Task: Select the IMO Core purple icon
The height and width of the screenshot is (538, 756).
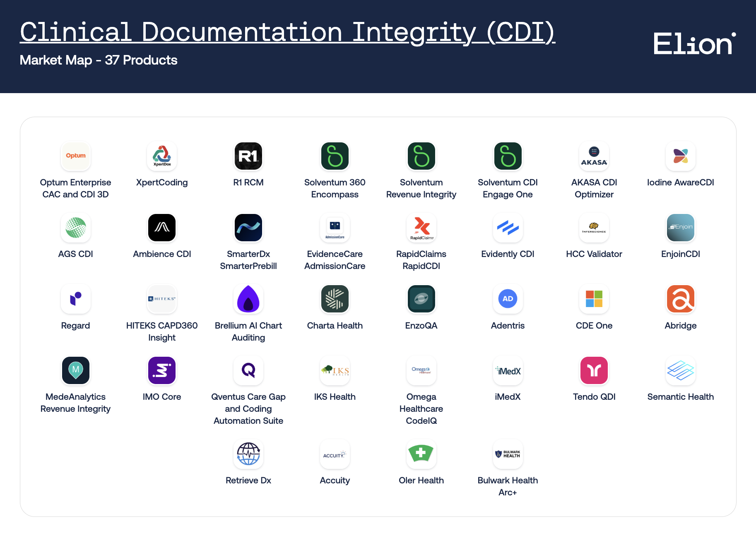Action: 162,370
